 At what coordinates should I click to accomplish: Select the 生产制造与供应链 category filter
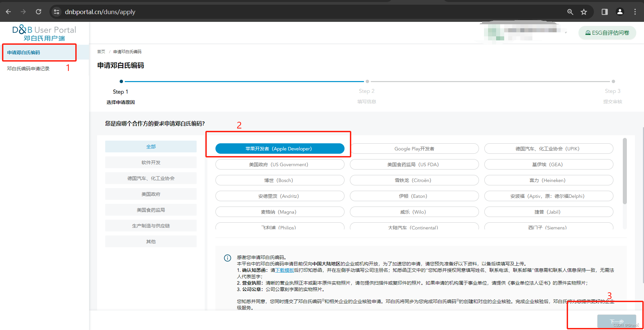point(151,226)
